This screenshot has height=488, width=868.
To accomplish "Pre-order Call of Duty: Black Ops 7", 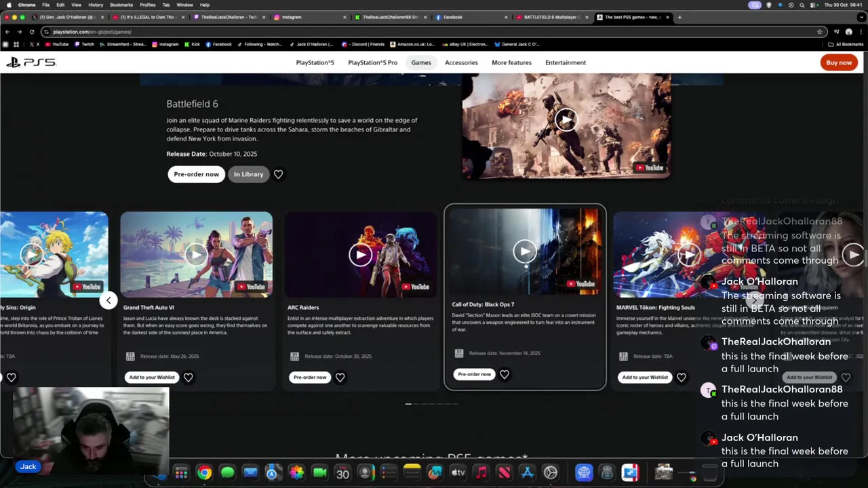I will 474,374.
